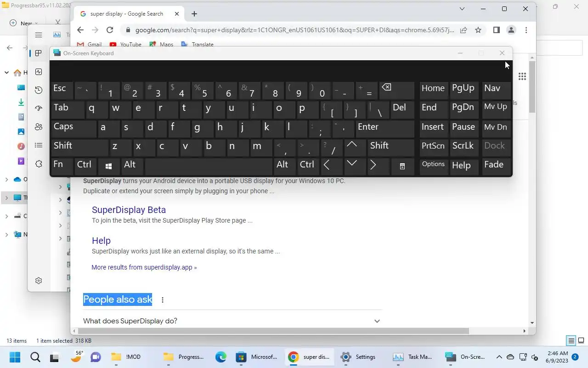Screen dimensions: 588x368
Task: Open a new Chrome tab
Action: (194, 14)
